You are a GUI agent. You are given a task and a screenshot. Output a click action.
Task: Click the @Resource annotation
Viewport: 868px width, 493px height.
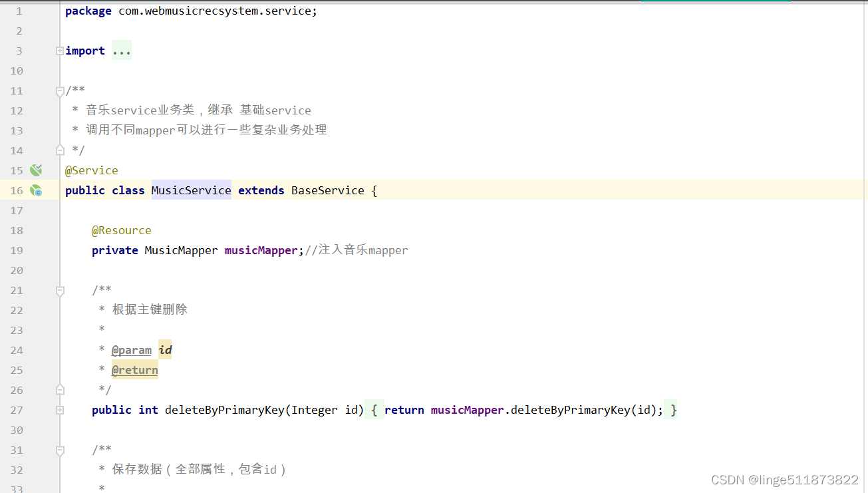click(122, 230)
